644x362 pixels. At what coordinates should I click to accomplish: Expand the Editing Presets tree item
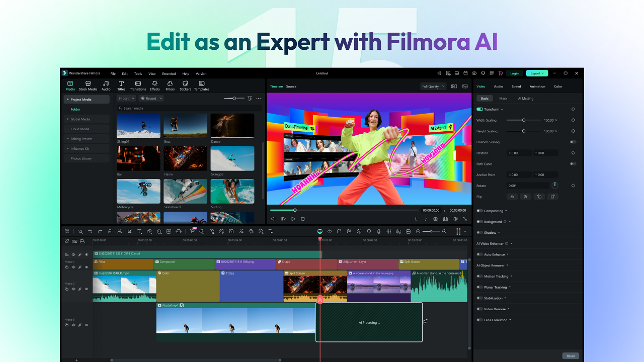68,139
